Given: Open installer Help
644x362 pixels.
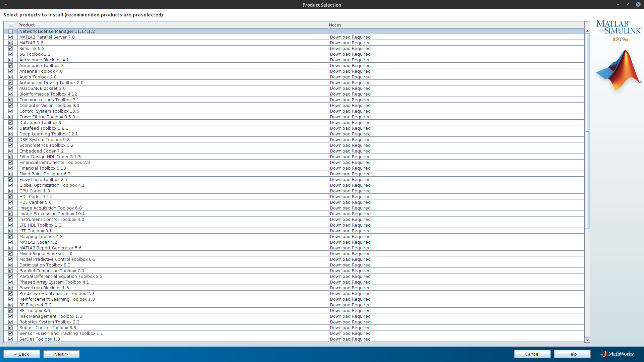Looking at the screenshot, I should coord(572,354).
